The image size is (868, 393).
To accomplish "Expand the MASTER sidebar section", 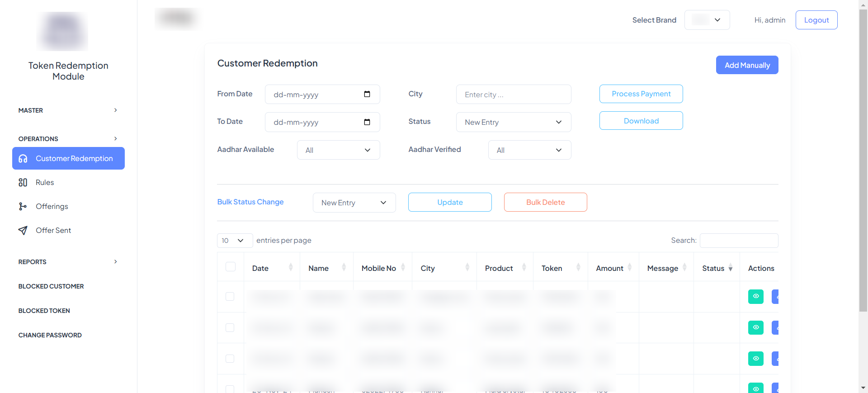I will click(x=68, y=110).
